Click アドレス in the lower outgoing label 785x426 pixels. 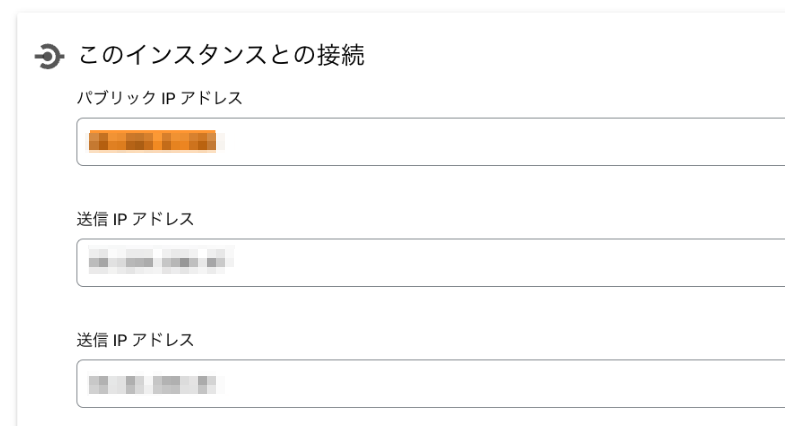pos(163,340)
